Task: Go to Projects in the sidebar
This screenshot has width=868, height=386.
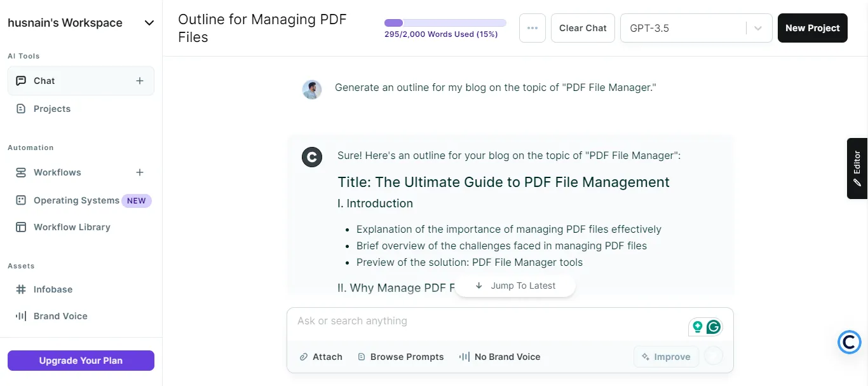Action: (x=51, y=109)
